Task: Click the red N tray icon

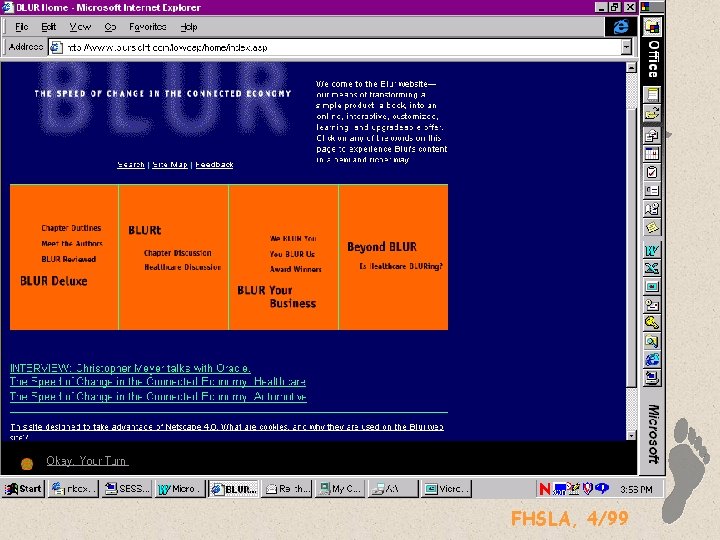Action: pyautogui.click(x=545, y=489)
